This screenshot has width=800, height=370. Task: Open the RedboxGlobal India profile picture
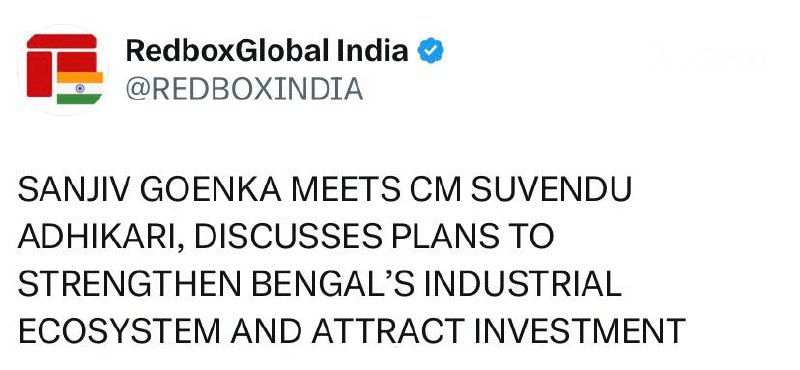(x=63, y=69)
